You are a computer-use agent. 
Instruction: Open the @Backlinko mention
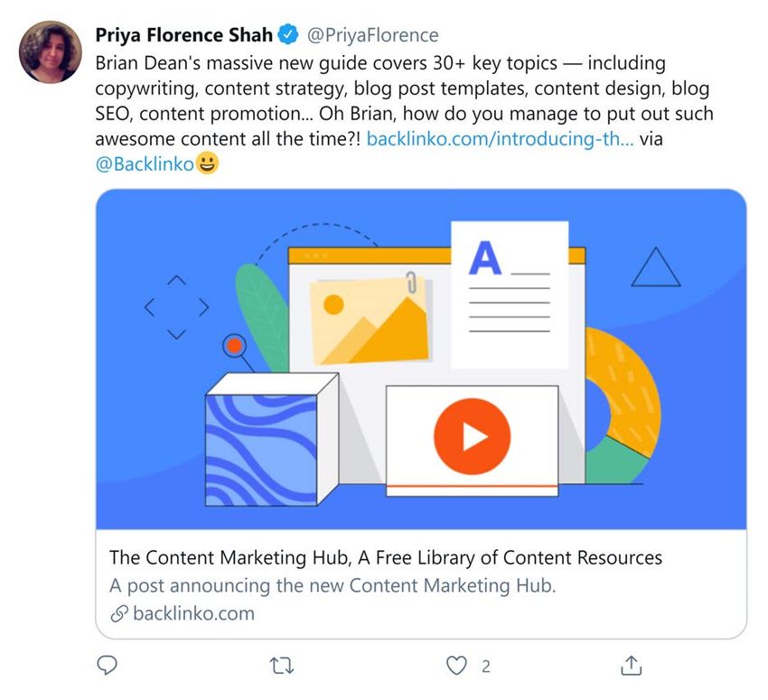(x=145, y=164)
